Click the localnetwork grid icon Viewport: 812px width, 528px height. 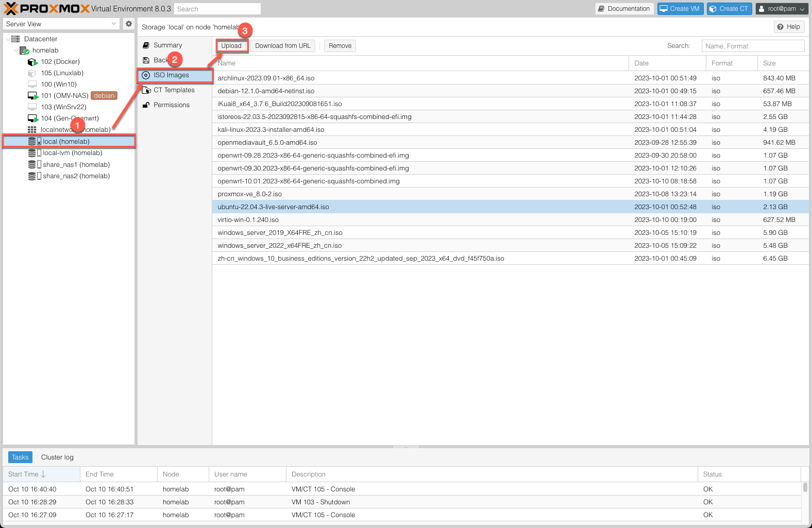[x=32, y=130]
